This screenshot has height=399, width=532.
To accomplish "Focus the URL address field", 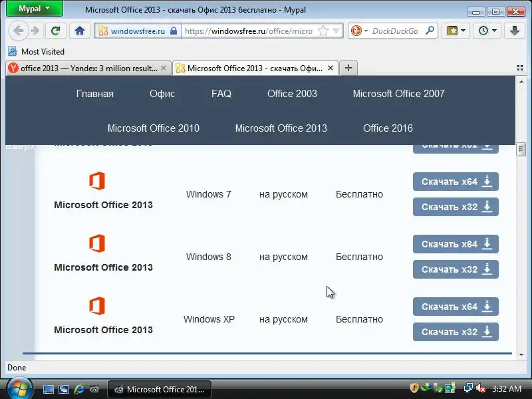I will click(x=249, y=31).
